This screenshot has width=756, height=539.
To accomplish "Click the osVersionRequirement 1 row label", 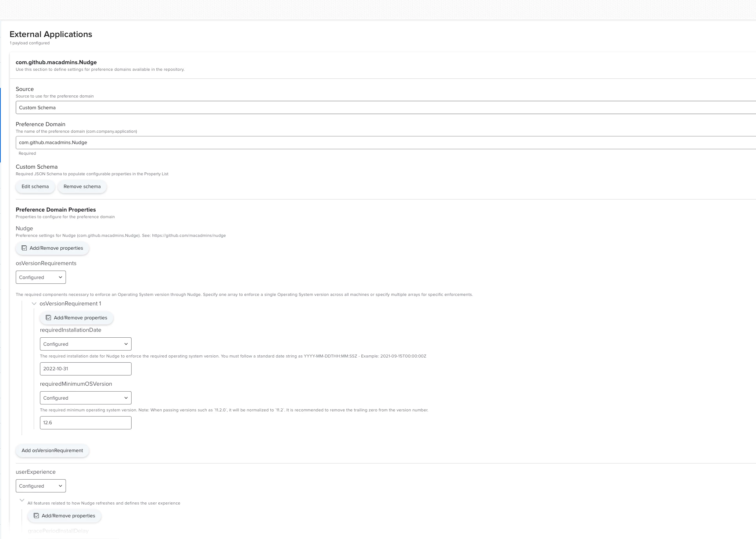I will (x=70, y=304).
